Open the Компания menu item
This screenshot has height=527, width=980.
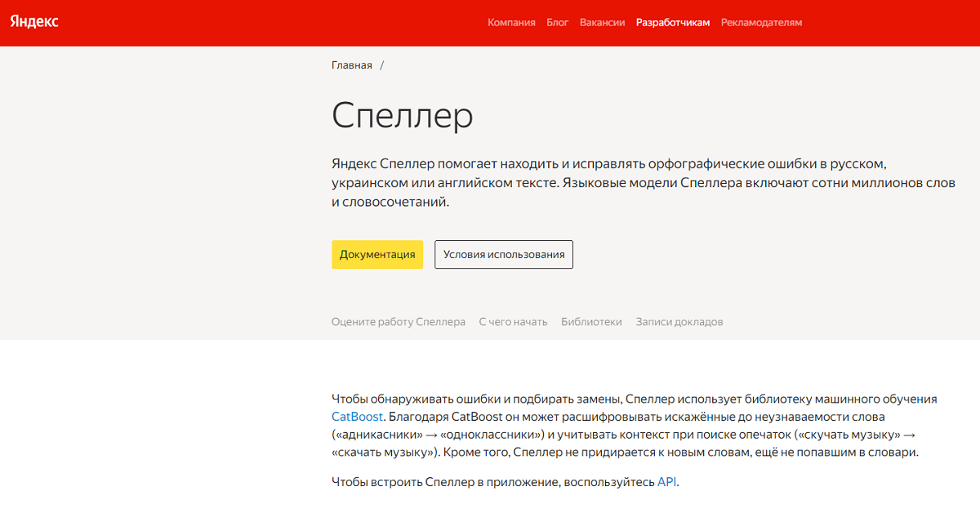tap(511, 23)
